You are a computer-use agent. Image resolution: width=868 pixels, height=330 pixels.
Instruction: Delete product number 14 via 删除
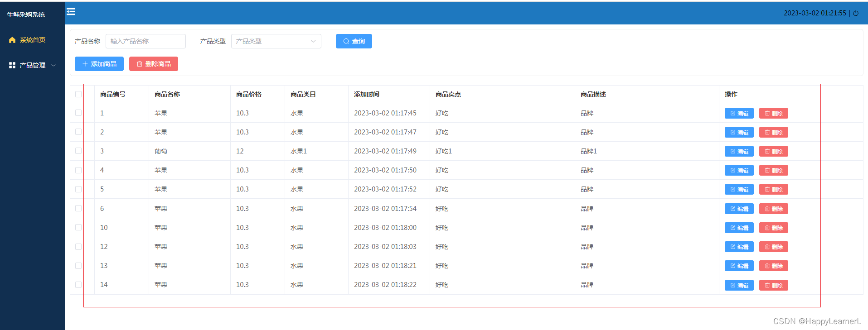coord(773,285)
